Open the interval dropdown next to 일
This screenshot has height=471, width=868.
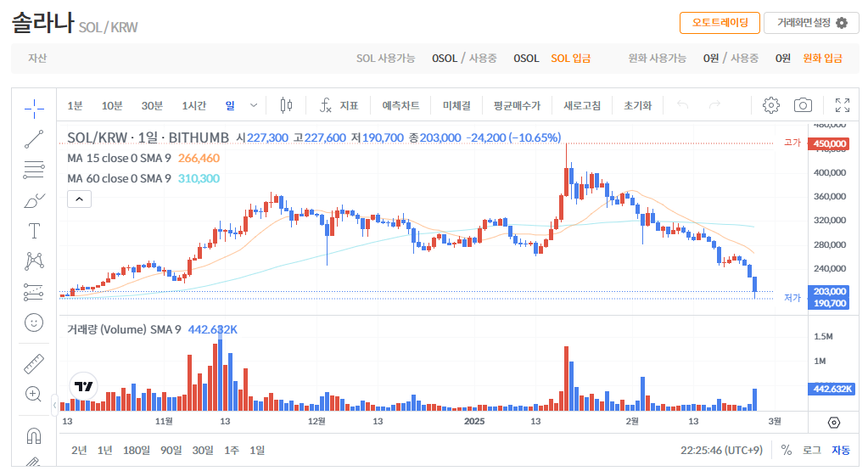point(254,105)
